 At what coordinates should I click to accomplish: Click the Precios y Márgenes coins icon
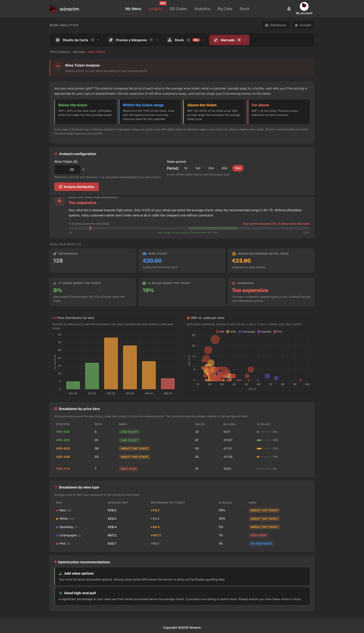[x=111, y=40]
